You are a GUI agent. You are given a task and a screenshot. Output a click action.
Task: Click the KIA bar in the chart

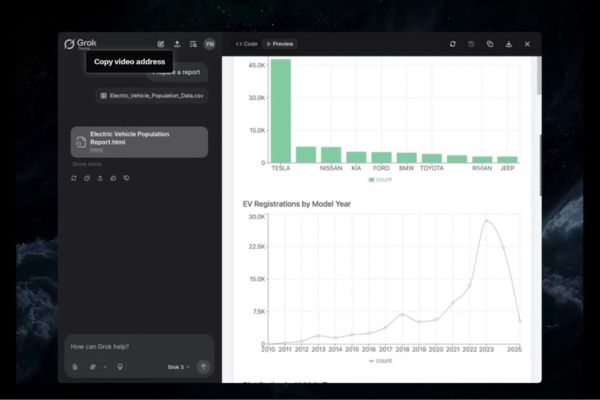pyautogui.click(x=356, y=157)
